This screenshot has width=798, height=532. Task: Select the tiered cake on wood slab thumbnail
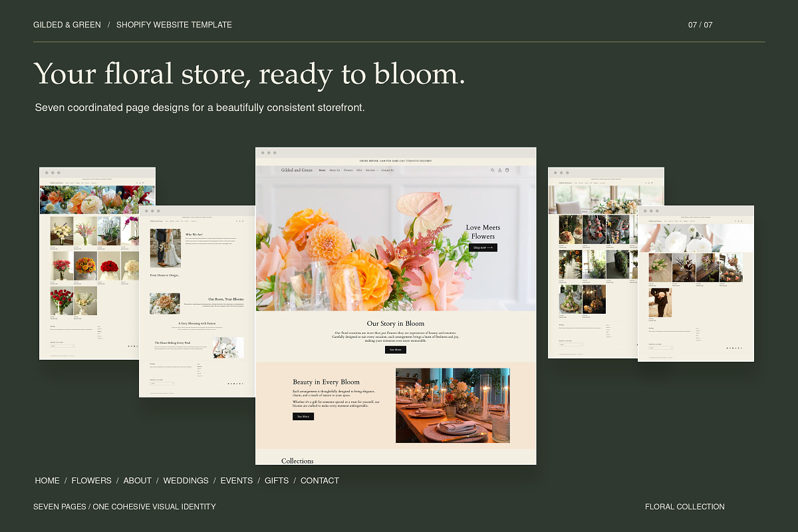coord(571,299)
